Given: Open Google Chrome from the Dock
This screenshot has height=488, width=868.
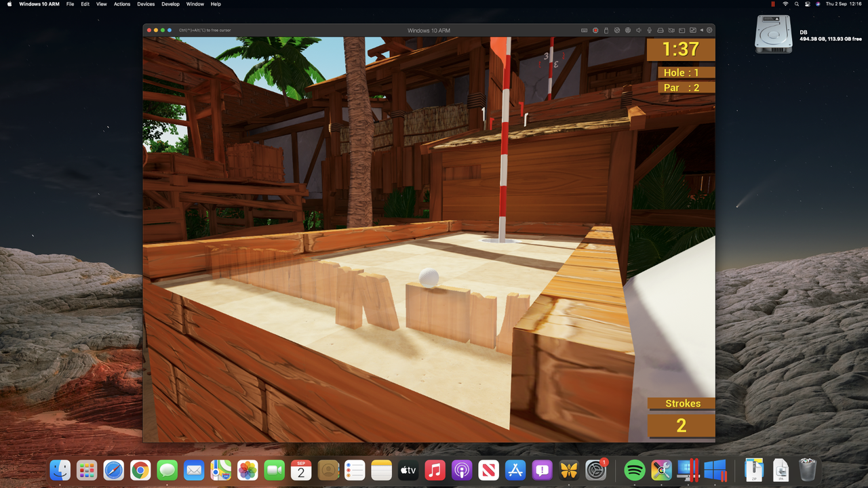Looking at the screenshot, I should click(140, 470).
